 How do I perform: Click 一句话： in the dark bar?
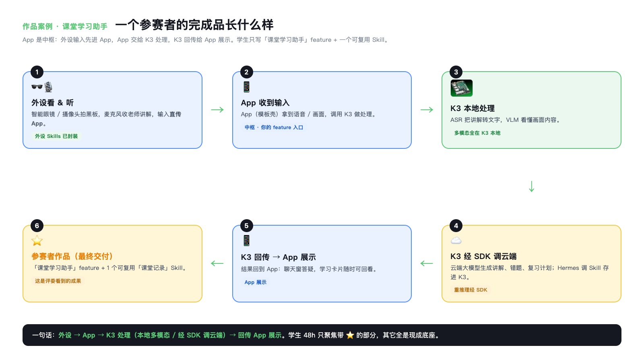(43, 335)
